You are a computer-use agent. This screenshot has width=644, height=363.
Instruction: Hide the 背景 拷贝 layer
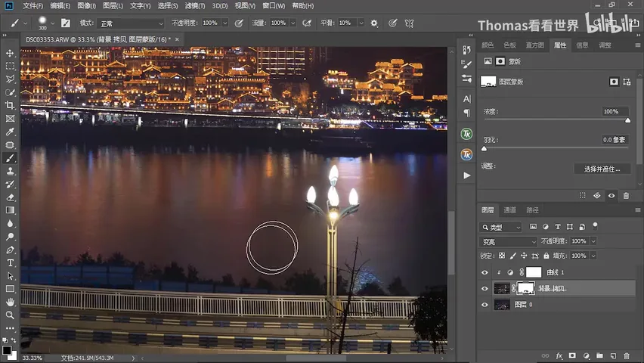[x=485, y=289]
